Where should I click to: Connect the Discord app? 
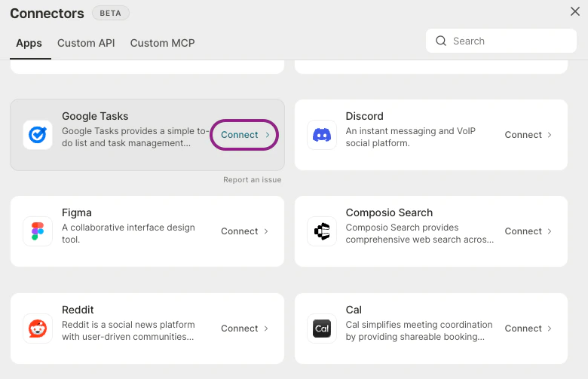pyautogui.click(x=528, y=135)
